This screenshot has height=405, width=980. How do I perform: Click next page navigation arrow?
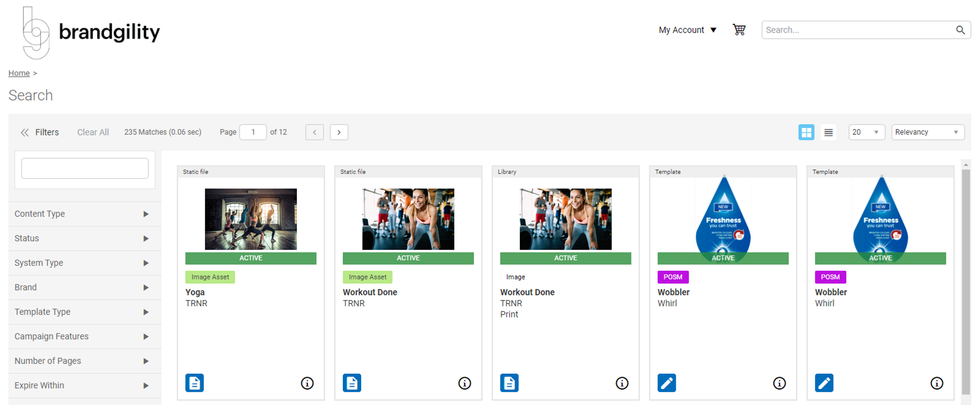(338, 132)
